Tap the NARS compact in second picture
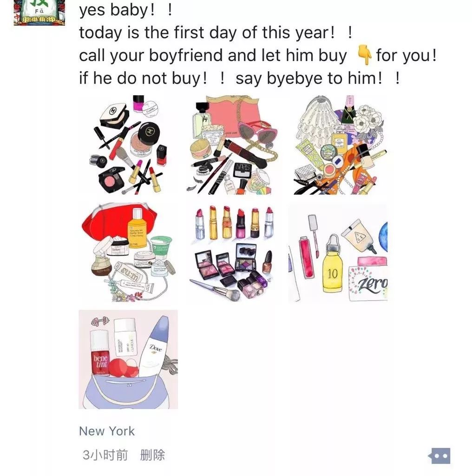The width and height of the screenshot is (472, 476). (243, 169)
